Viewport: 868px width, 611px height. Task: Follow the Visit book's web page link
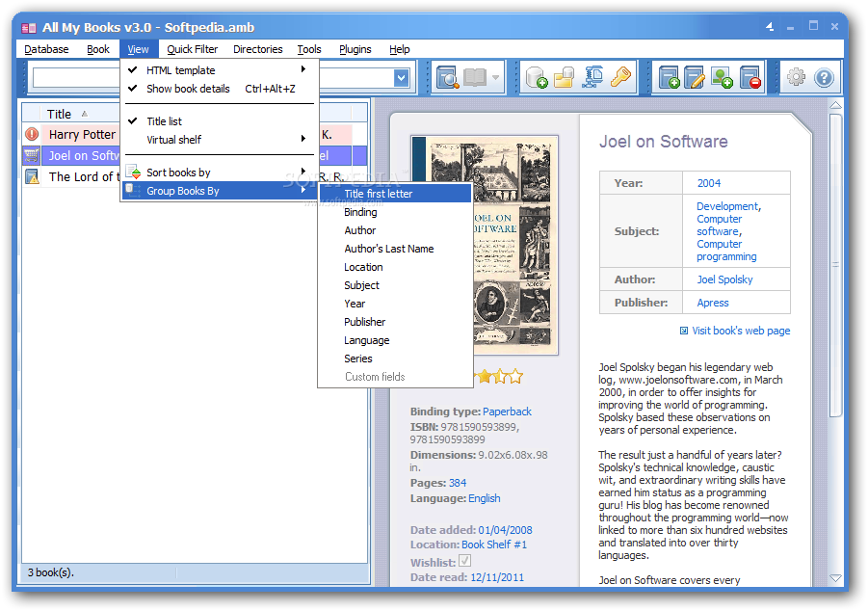click(741, 331)
